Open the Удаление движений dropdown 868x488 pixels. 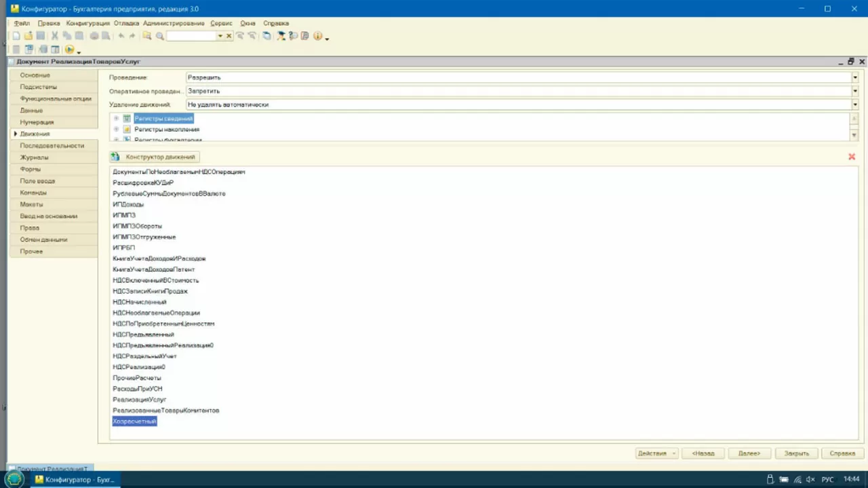(x=854, y=105)
